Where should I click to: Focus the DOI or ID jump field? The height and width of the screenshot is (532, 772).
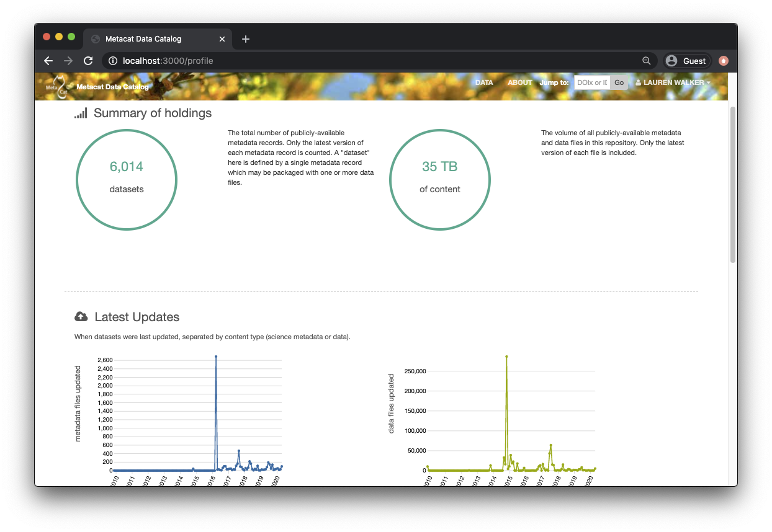tap(591, 82)
